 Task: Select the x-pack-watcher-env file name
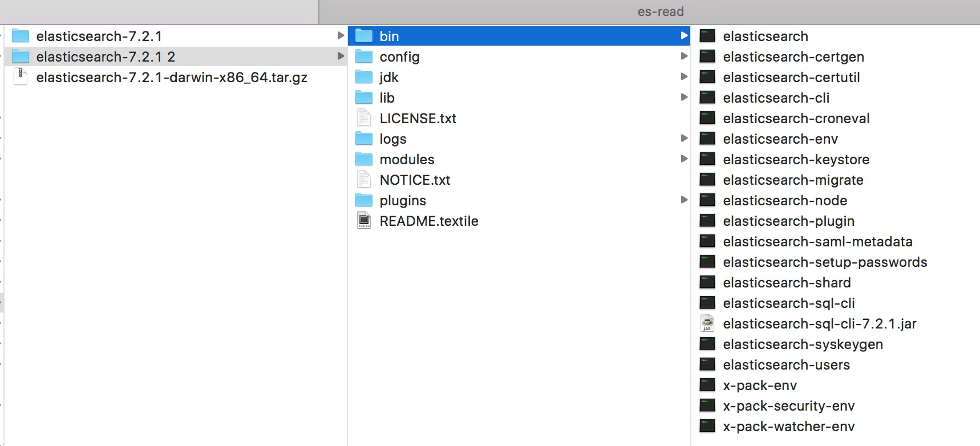(x=788, y=427)
